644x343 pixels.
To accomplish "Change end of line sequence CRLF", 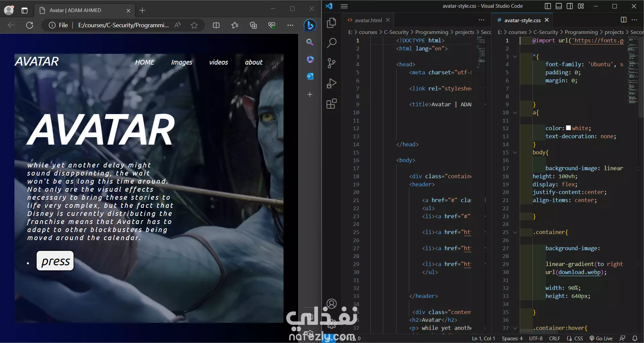I will pos(555,339).
